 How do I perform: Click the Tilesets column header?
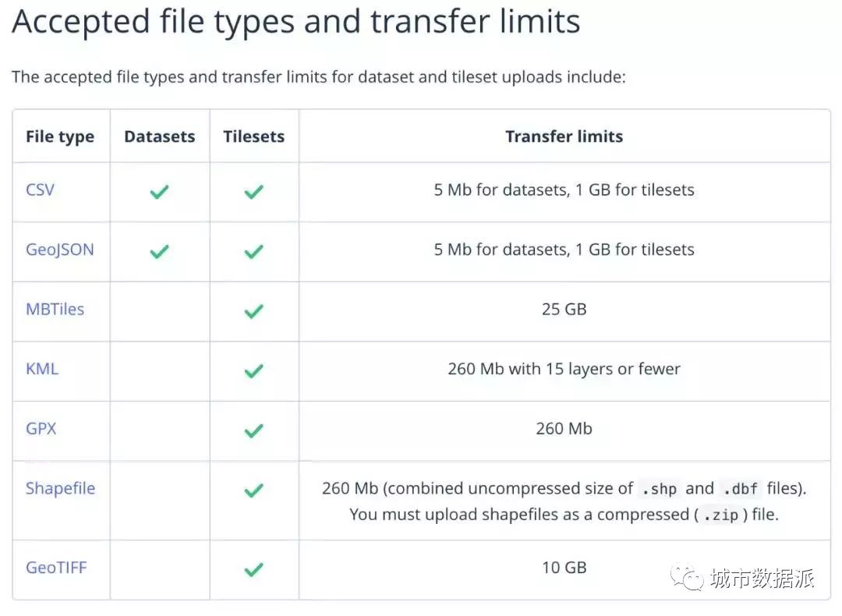click(x=253, y=136)
